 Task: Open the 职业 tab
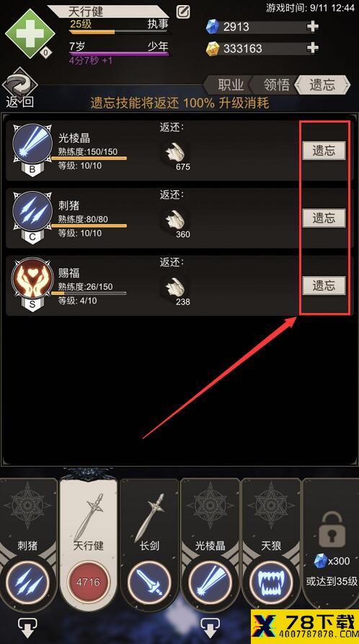coord(231,85)
